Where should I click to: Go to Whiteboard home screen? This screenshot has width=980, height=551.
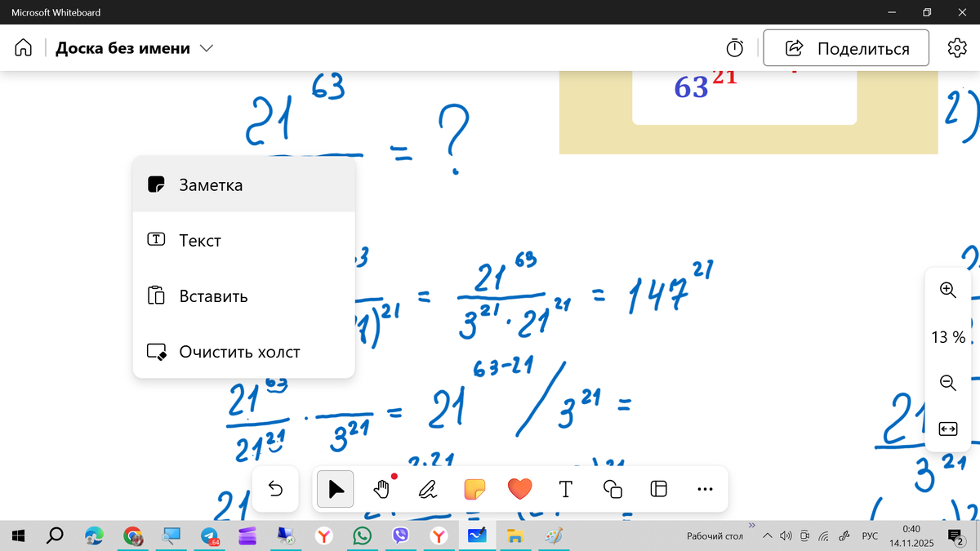(x=24, y=48)
